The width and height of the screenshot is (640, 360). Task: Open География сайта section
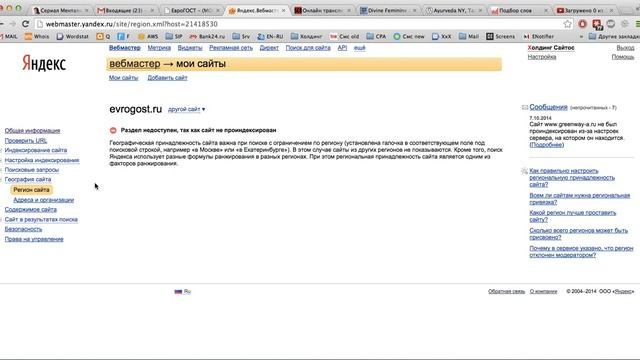(x=28, y=180)
